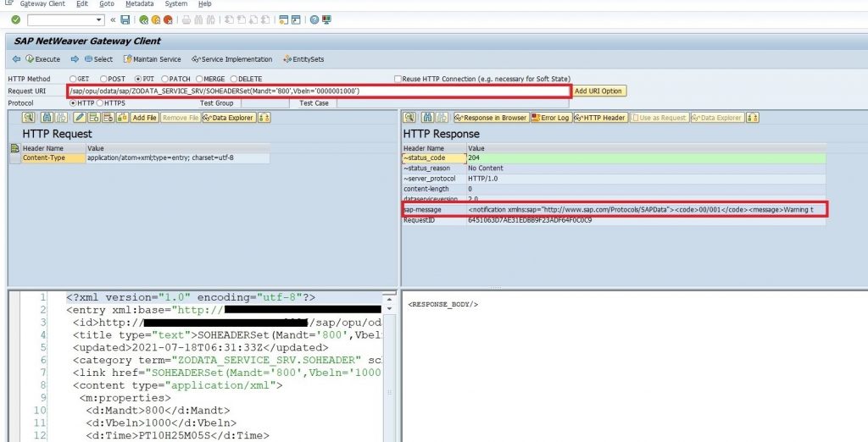Click select-all icon beside Header Name in request table

15,148
